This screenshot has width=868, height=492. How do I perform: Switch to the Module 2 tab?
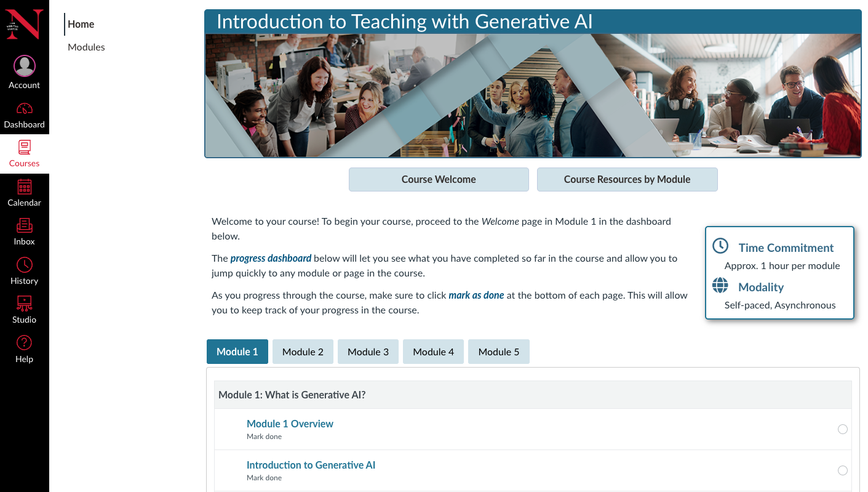click(x=303, y=351)
